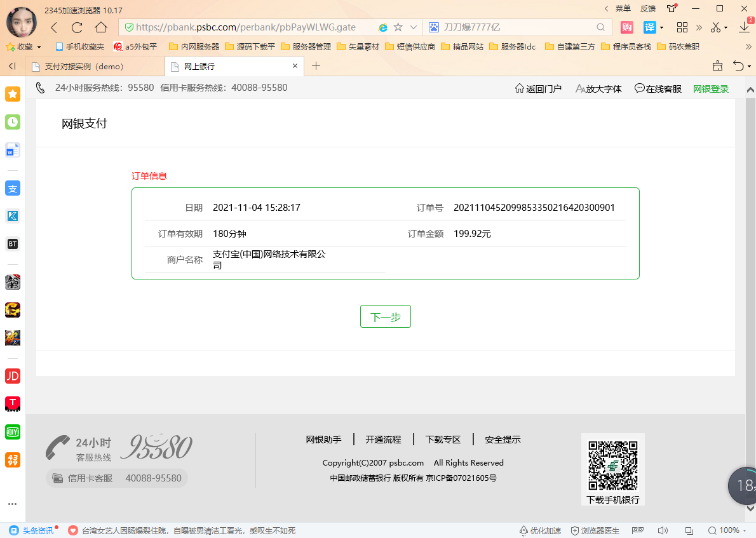Open 手机收藏夹 bookmark
The height and width of the screenshot is (538, 756).
point(80,47)
